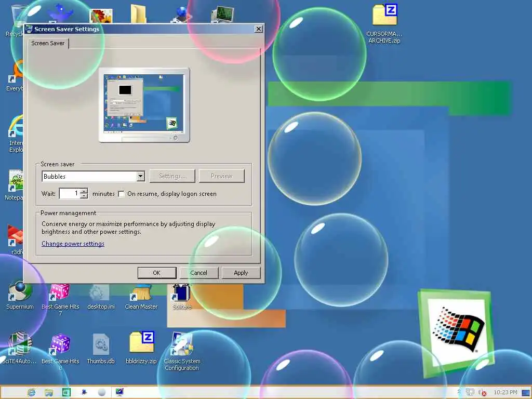Expand the Bubbles screen saver dropdown
This screenshot has height=399, width=532.
click(x=140, y=176)
